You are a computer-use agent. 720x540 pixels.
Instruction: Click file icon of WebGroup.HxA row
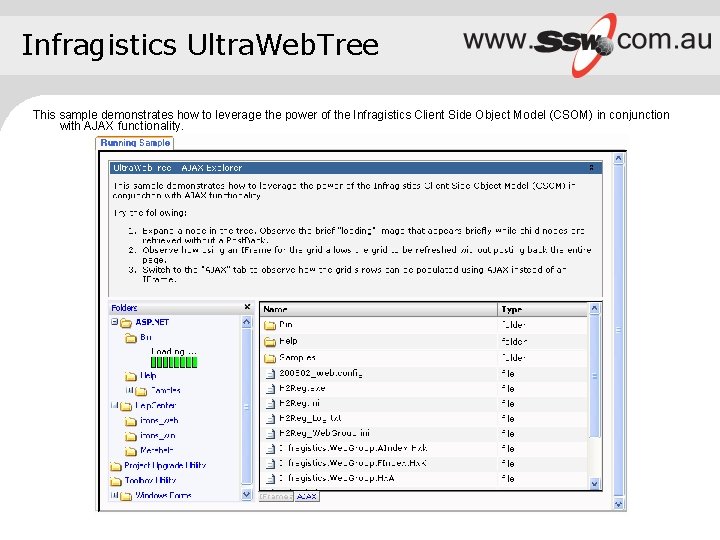click(271, 479)
